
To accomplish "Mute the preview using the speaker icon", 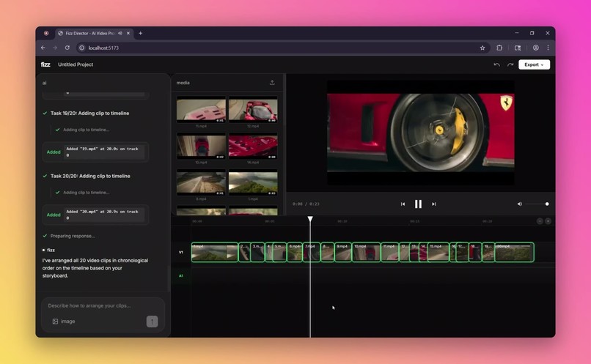I will pos(520,204).
